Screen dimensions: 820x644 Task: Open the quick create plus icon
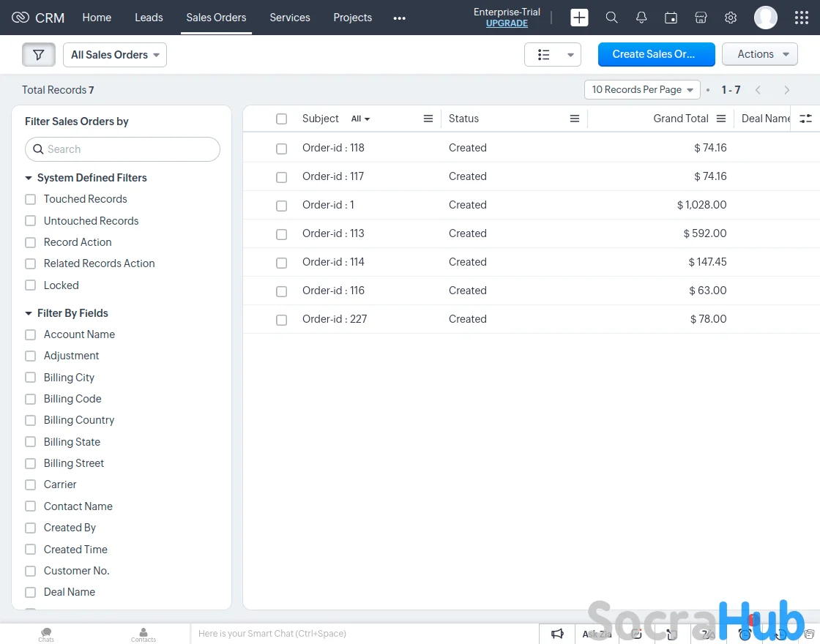(579, 18)
